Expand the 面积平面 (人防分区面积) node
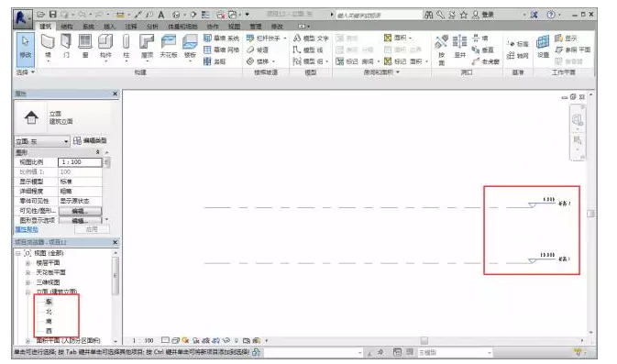 28,341
